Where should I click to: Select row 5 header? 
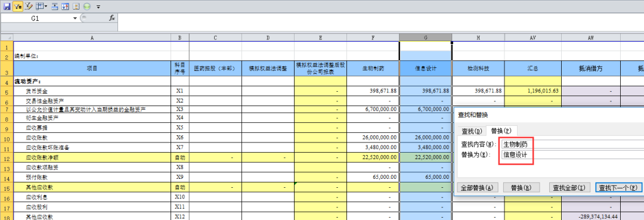pyautogui.click(x=7, y=91)
